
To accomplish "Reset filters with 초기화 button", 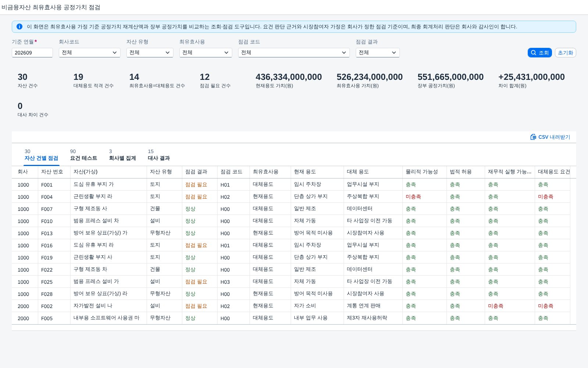I will tap(565, 53).
